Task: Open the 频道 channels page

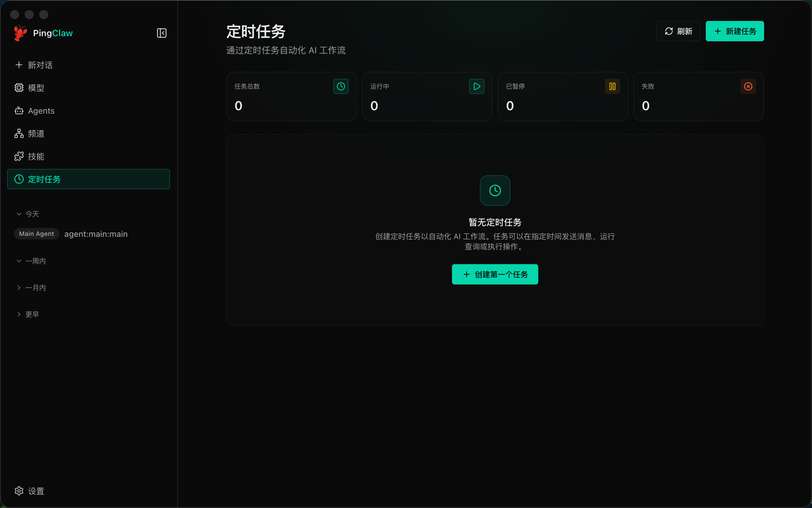Action: (88, 133)
